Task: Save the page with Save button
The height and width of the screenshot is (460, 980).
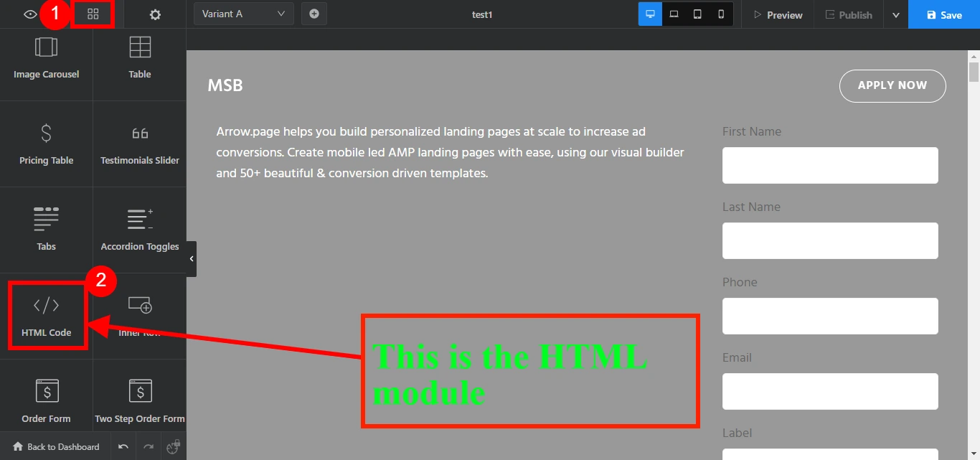Action: pos(944,14)
